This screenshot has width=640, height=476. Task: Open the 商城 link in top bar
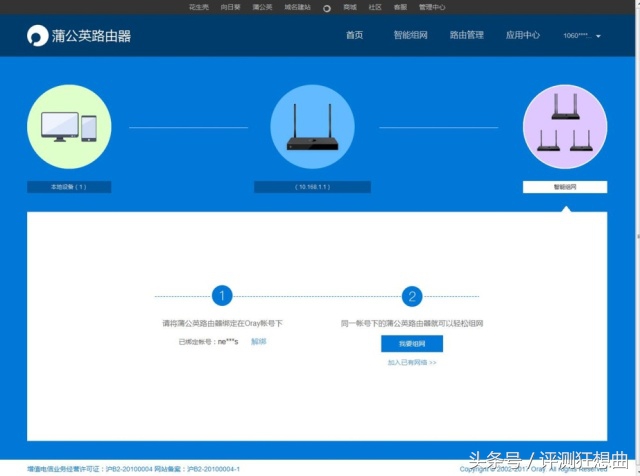click(350, 7)
